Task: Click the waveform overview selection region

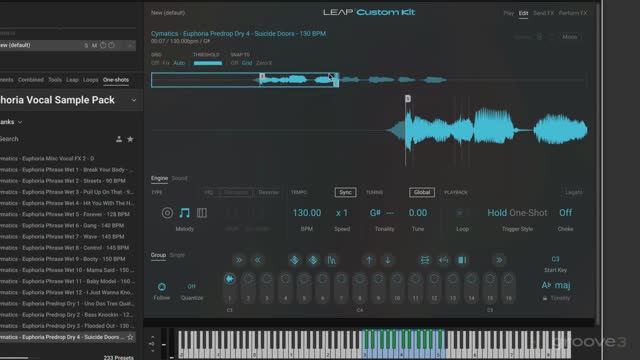Action: 245,80
